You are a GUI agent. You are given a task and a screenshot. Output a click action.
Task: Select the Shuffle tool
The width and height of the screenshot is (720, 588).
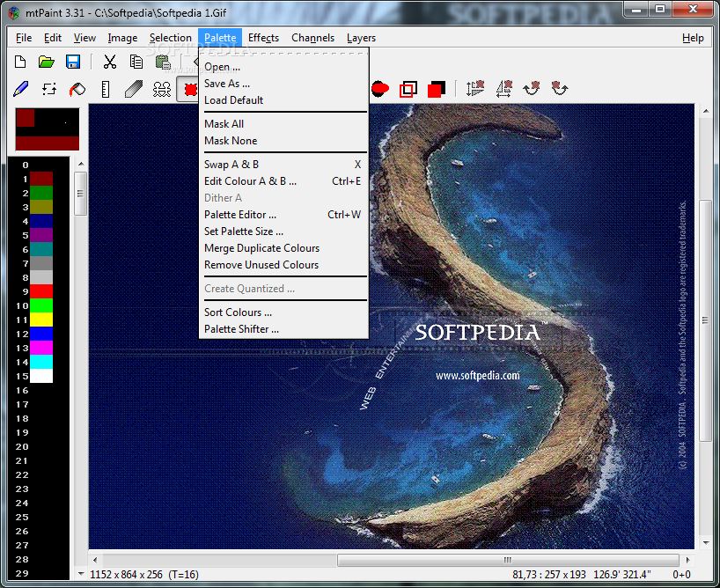[49, 89]
